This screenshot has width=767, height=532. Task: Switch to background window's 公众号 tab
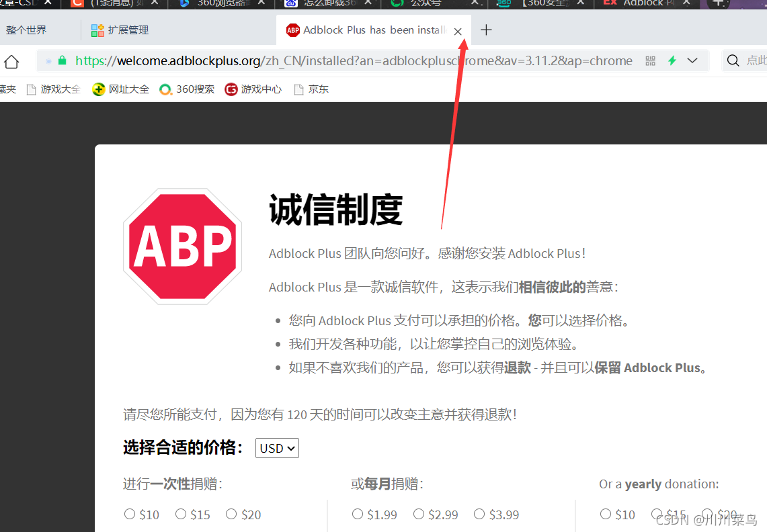tap(433, 3)
